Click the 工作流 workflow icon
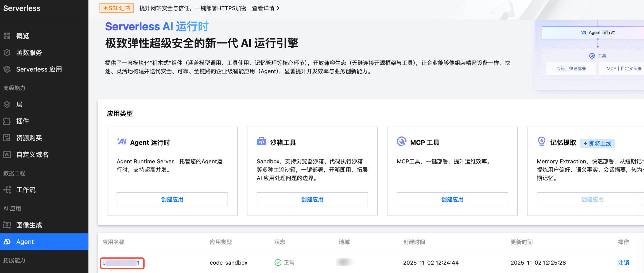The width and height of the screenshot is (644, 273). [x=7, y=190]
